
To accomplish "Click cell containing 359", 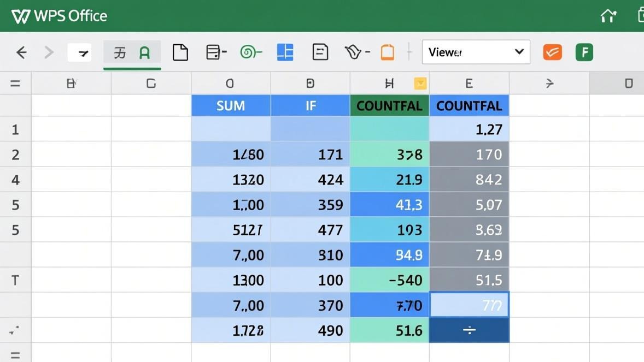I will point(311,205).
